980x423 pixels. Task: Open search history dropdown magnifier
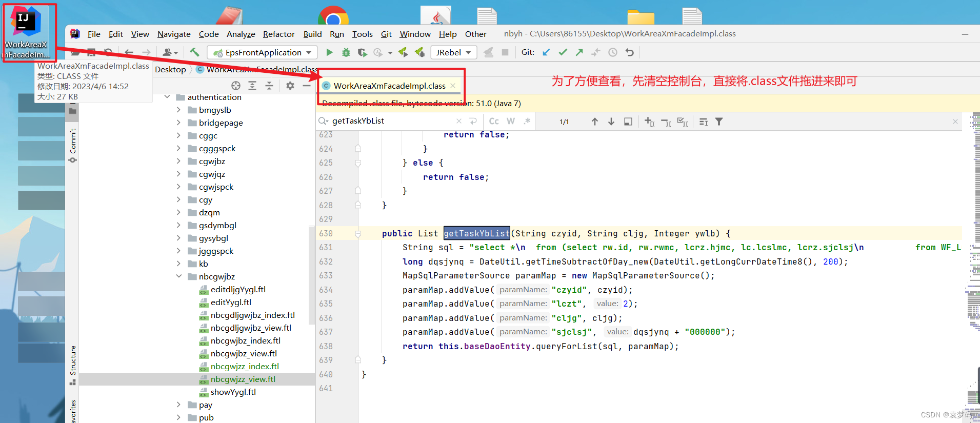tap(323, 121)
